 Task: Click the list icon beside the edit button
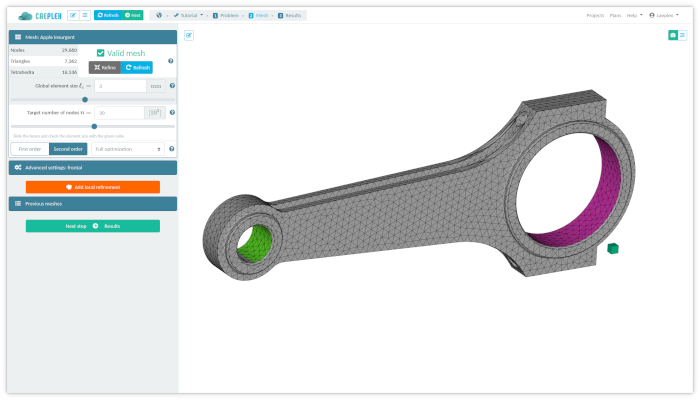coord(84,16)
